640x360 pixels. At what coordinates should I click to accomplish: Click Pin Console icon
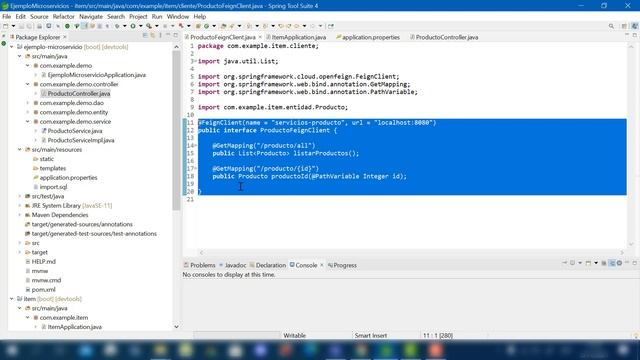[x=565, y=263]
